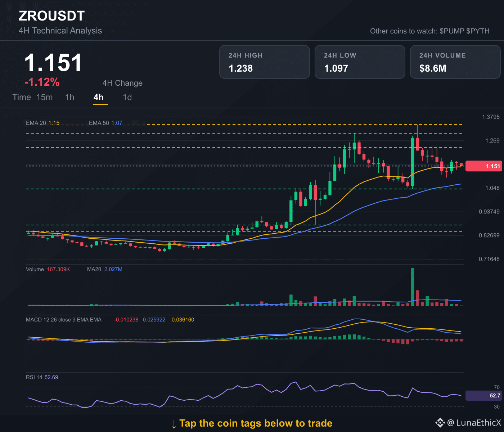Image resolution: width=504 pixels, height=432 pixels.
Task: Click the red 1.151 current price tag
Action: pos(483,166)
